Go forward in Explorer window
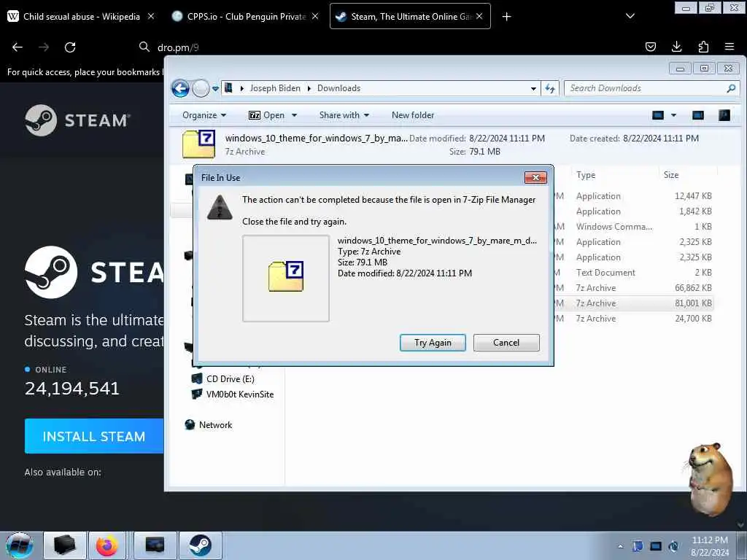The height and width of the screenshot is (560, 747). pos(201,88)
